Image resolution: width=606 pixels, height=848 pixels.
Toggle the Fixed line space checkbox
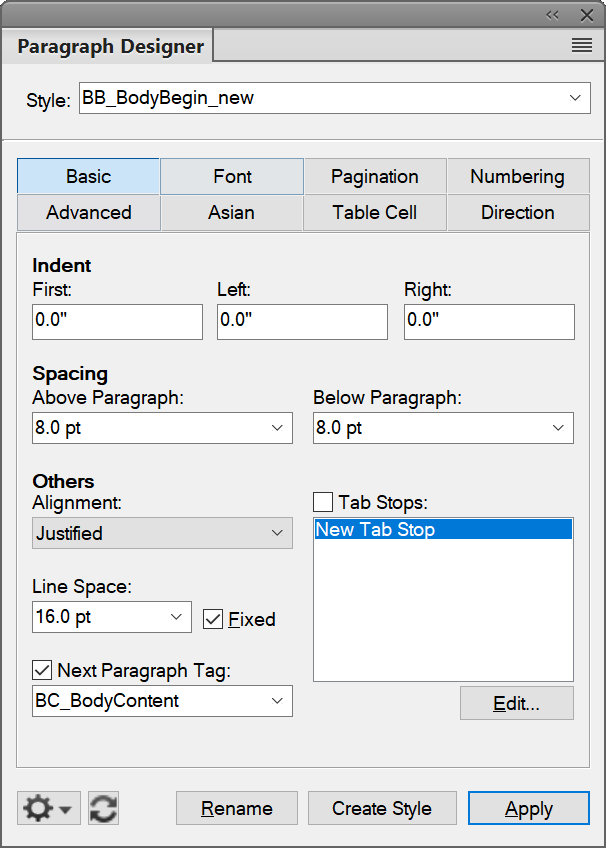coord(213,618)
